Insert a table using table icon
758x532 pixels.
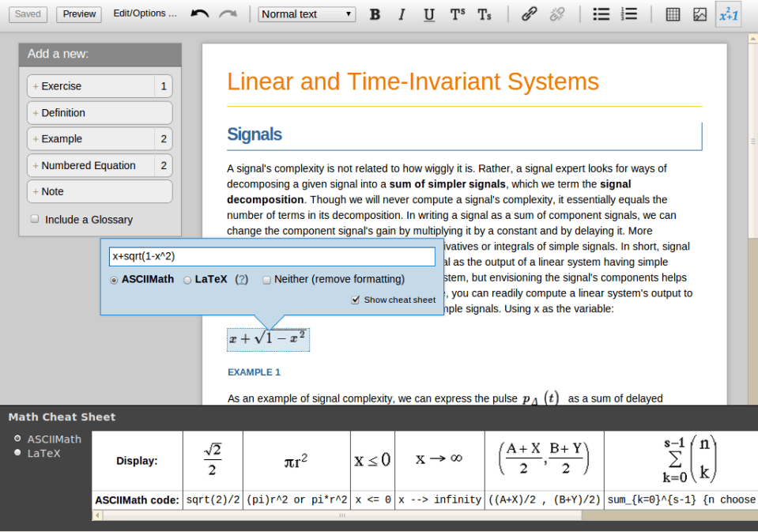click(673, 14)
